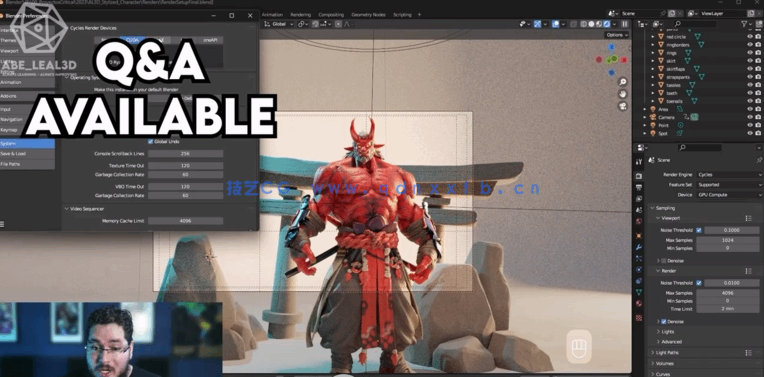Hide the teeth object in viewport
Viewport: 764px width, 377px height.
[750, 93]
